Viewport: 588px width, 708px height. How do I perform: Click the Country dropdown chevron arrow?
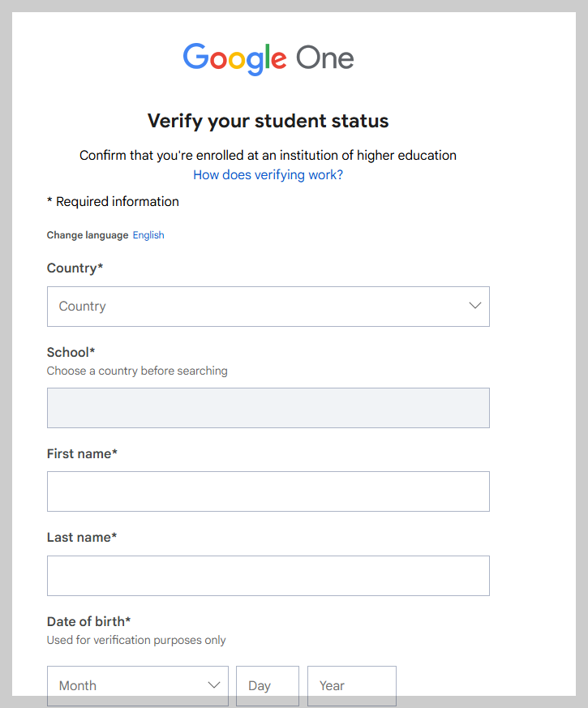click(475, 306)
